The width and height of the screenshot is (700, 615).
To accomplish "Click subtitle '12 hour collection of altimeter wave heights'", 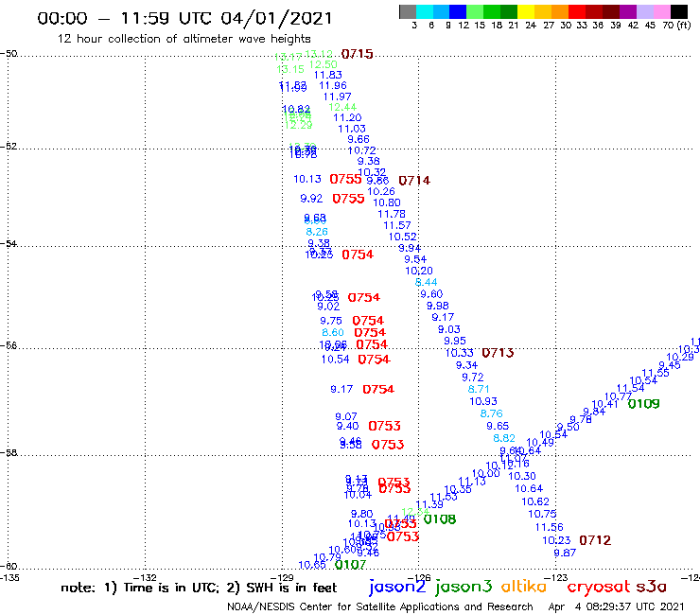I will (184, 39).
